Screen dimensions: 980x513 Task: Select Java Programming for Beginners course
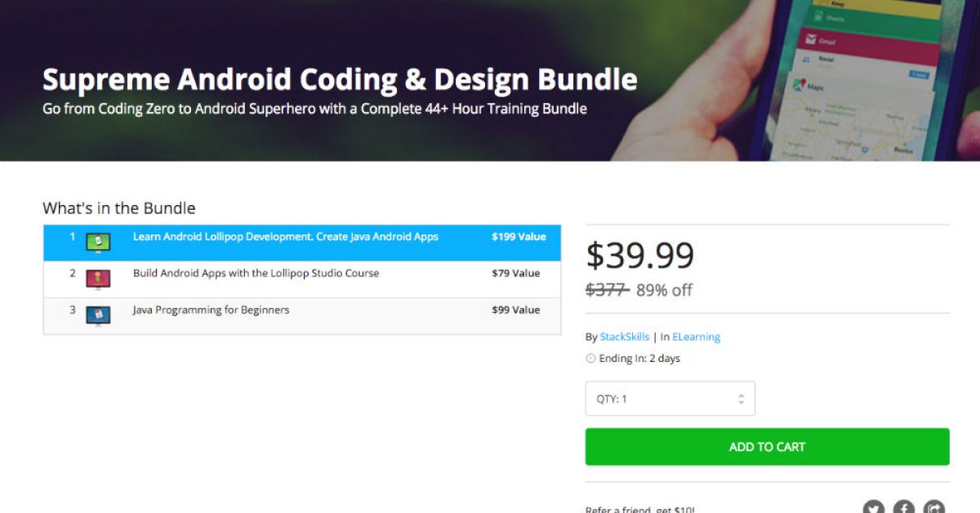click(211, 310)
